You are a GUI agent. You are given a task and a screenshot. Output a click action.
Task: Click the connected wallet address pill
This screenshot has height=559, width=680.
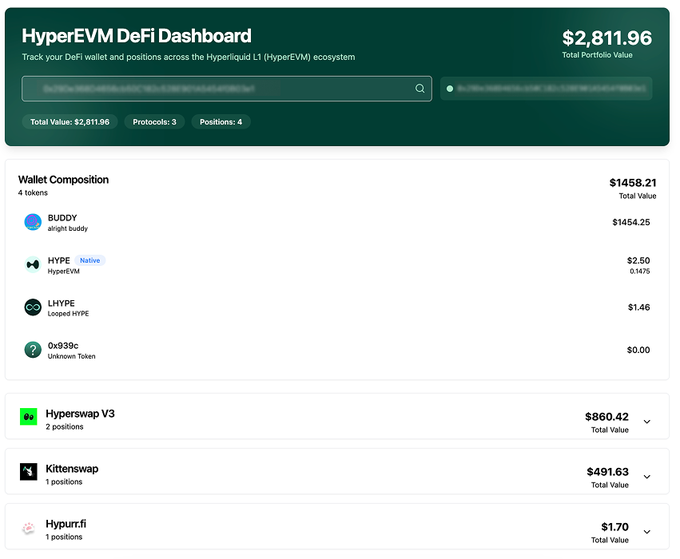pos(546,89)
